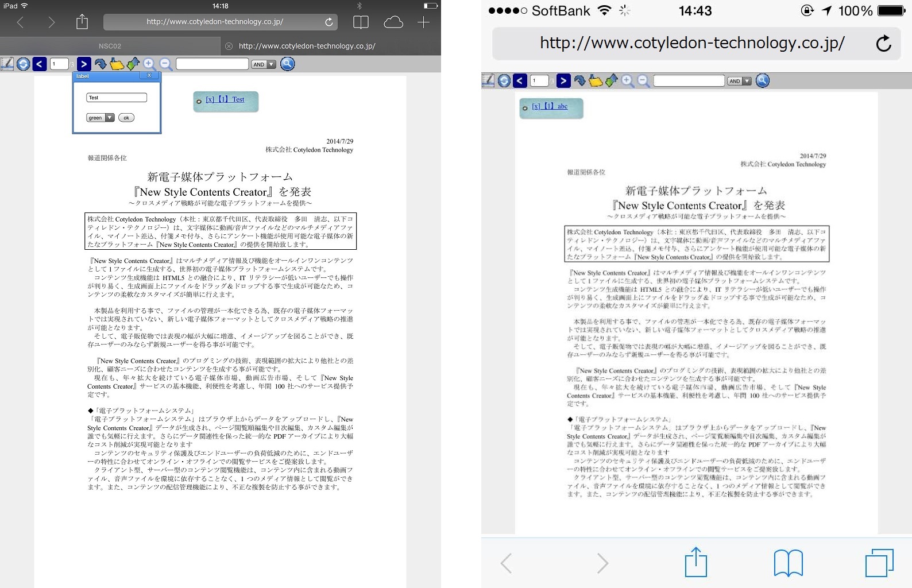
Task: Select the search text field in iPad viewer
Action: coord(212,64)
